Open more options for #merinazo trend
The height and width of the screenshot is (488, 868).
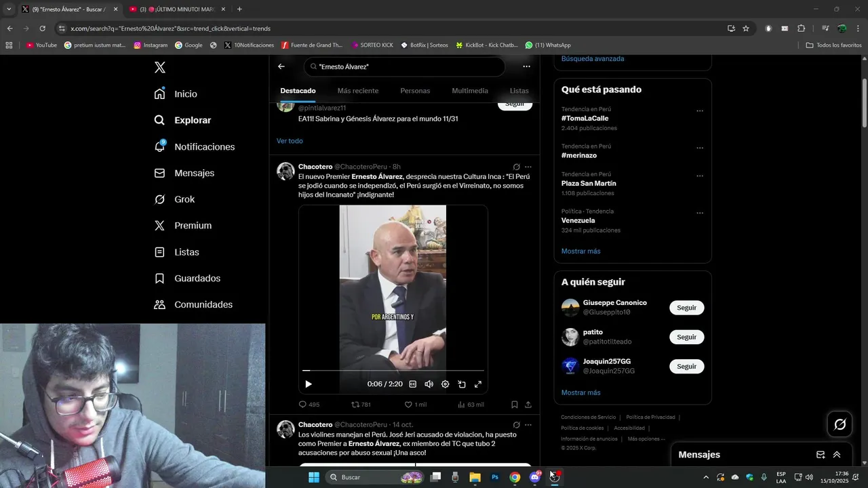click(700, 148)
